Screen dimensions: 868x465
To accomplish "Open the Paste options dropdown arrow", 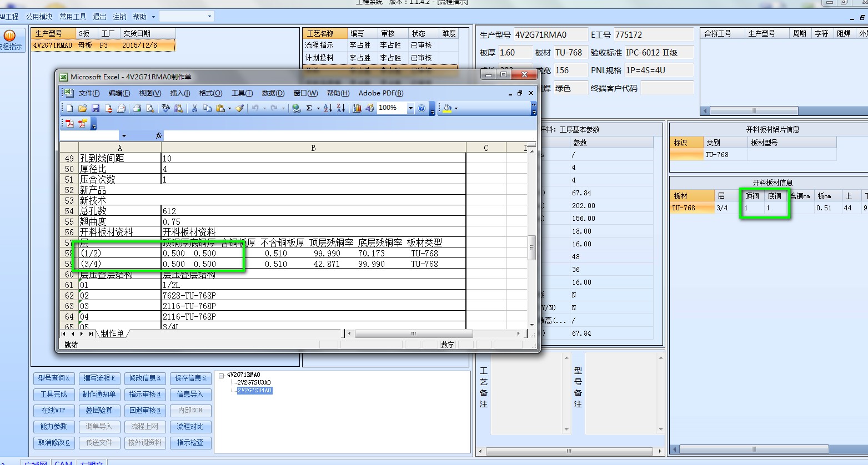I will 229,108.
